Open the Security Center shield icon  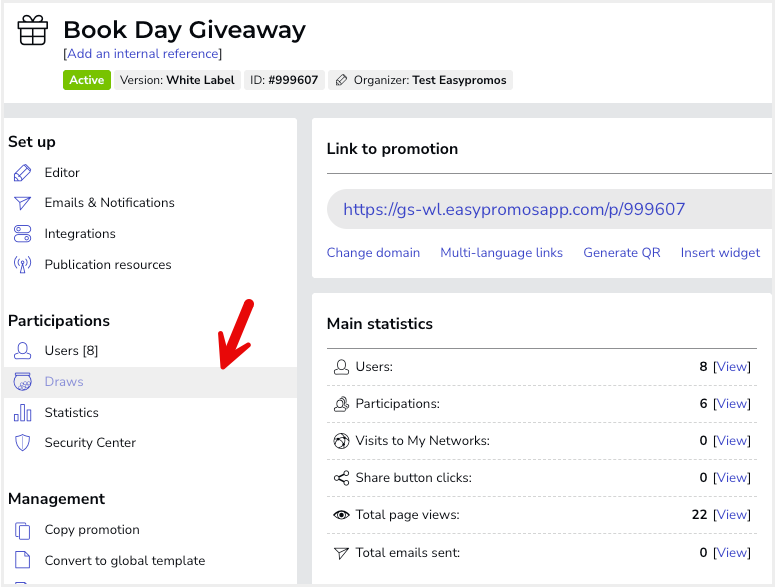point(22,443)
